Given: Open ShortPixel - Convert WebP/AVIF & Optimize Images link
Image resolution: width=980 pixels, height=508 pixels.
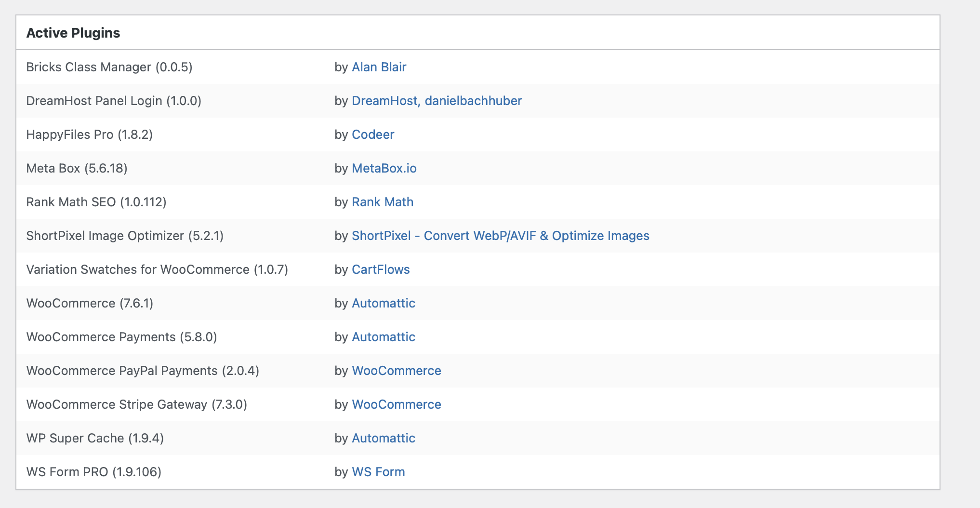Looking at the screenshot, I should point(501,236).
